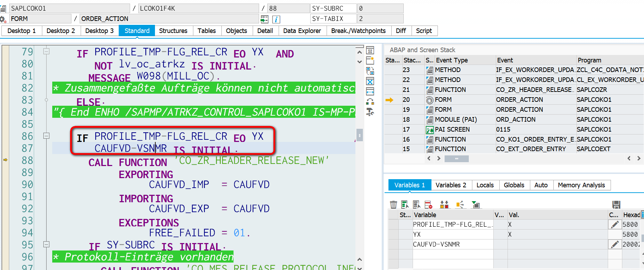Click the FUNCTION icon in stack row 21
644x270 pixels.
point(429,90)
